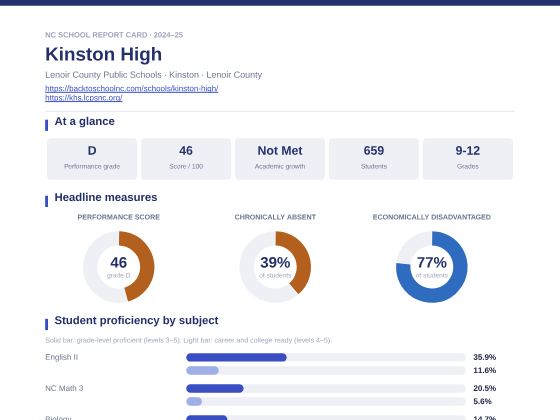Click the D Performance grade card
The image size is (560, 420).
[x=92, y=159]
